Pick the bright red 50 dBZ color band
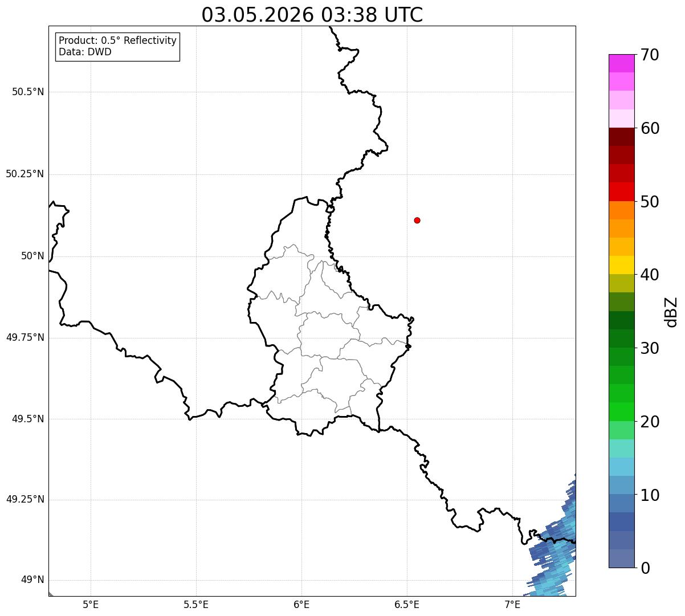The width and height of the screenshot is (685, 616). click(x=621, y=192)
